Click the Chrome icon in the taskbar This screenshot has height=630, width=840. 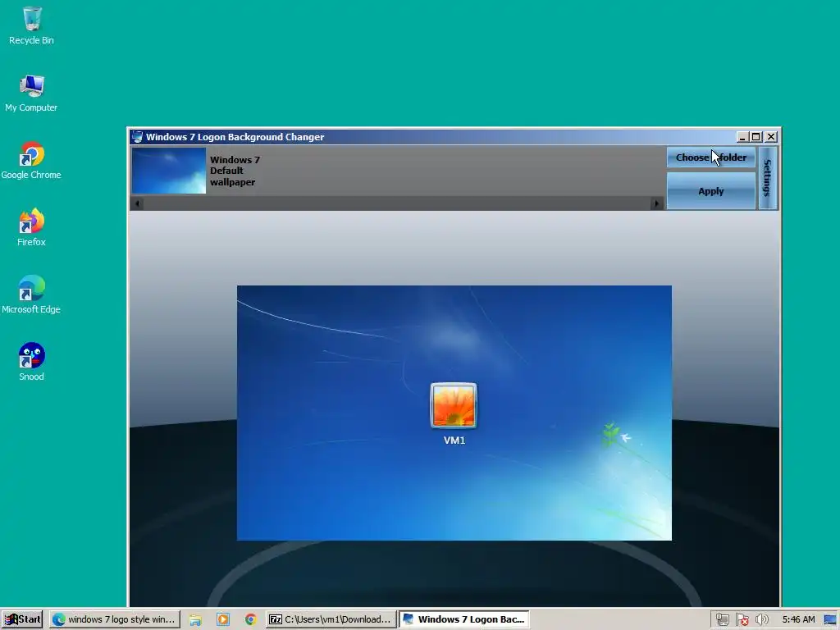click(x=251, y=620)
